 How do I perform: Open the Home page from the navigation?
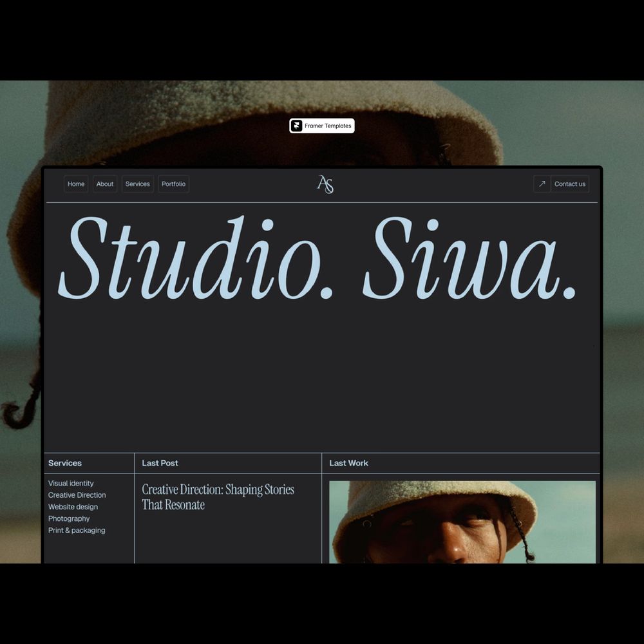click(x=76, y=184)
